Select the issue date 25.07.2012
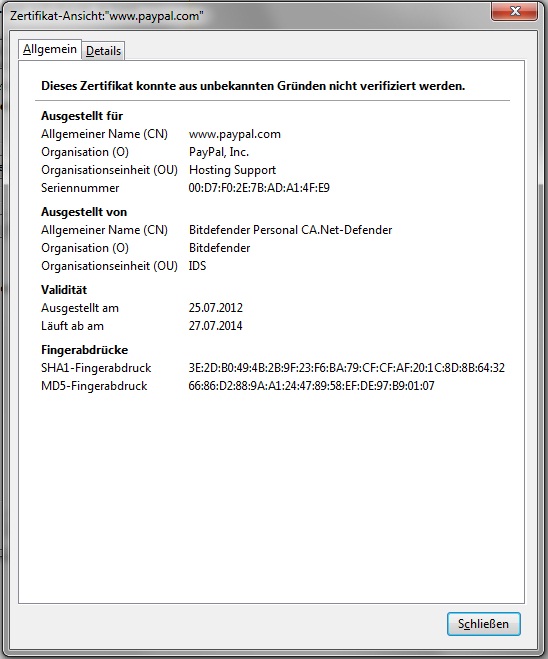Screen dimensions: 548x659 [216, 308]
